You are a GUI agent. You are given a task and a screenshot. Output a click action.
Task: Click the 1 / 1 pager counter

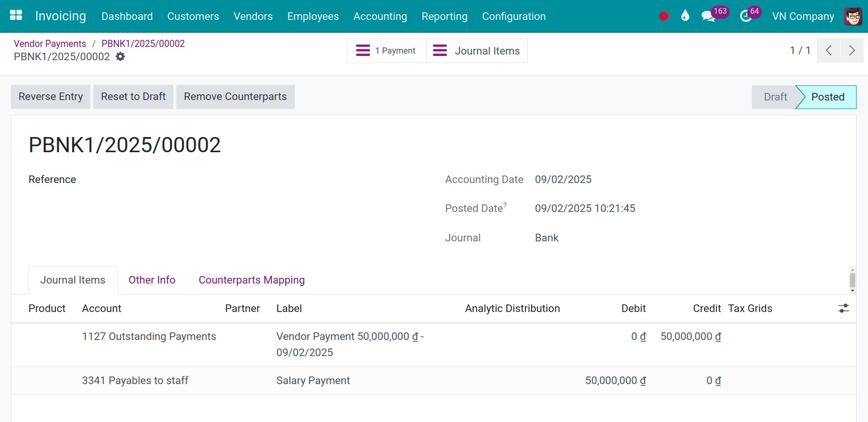tap(800, 50)
